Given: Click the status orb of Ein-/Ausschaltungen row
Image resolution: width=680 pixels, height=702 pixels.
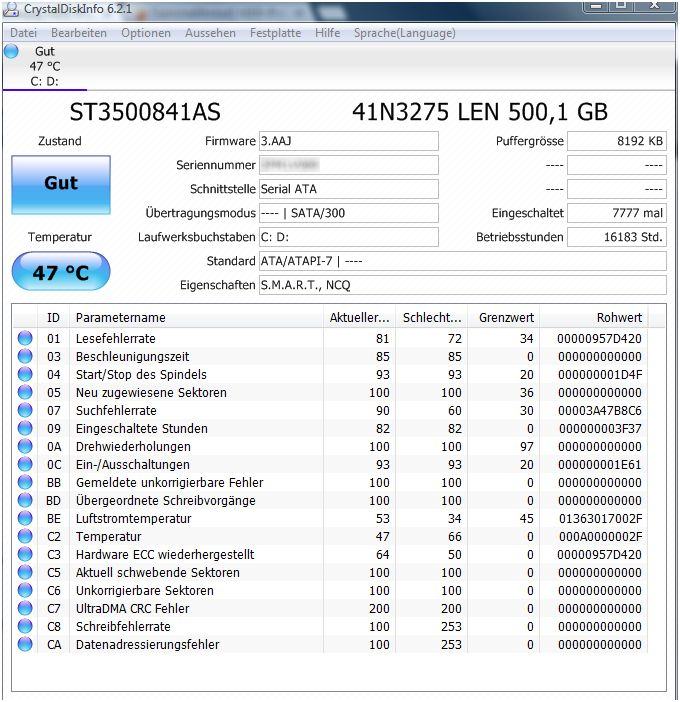Looking at the screenshot, I should click(x=25, y=464).
